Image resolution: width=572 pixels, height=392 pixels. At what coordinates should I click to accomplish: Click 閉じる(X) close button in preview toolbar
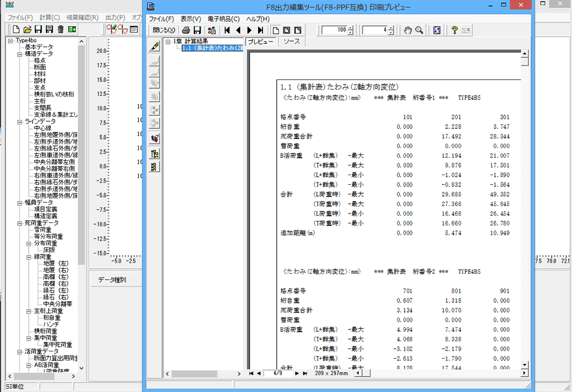pyautogui.click(x=164, y=30)
